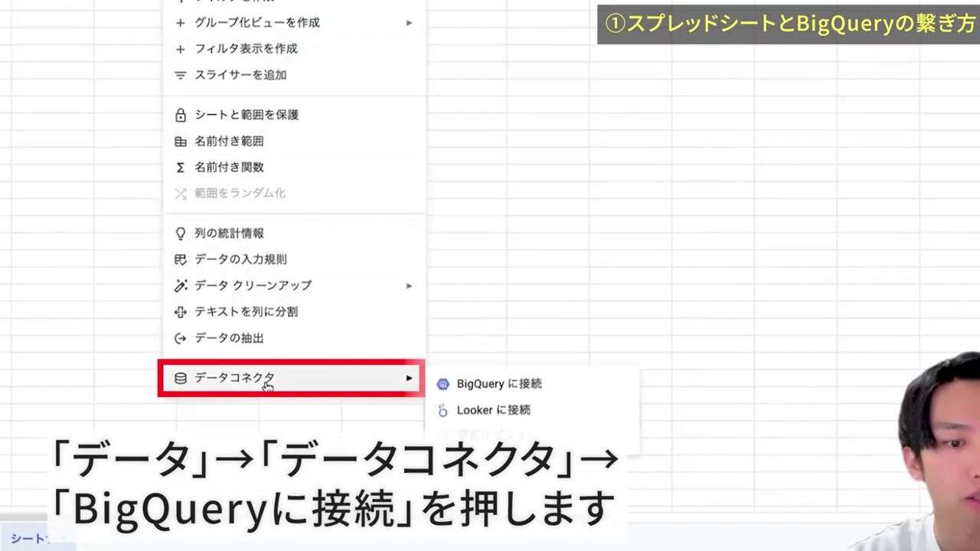Open データの入力規則 menu entry
The image size is (980, 551).
(x=294, y=259)
